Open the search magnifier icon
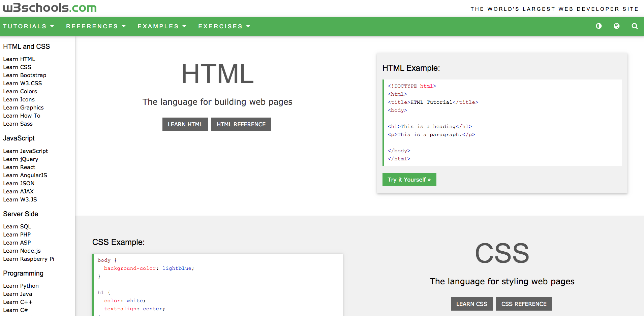The width and height of the screenshot is (644, 316). (x=635, y=26)
